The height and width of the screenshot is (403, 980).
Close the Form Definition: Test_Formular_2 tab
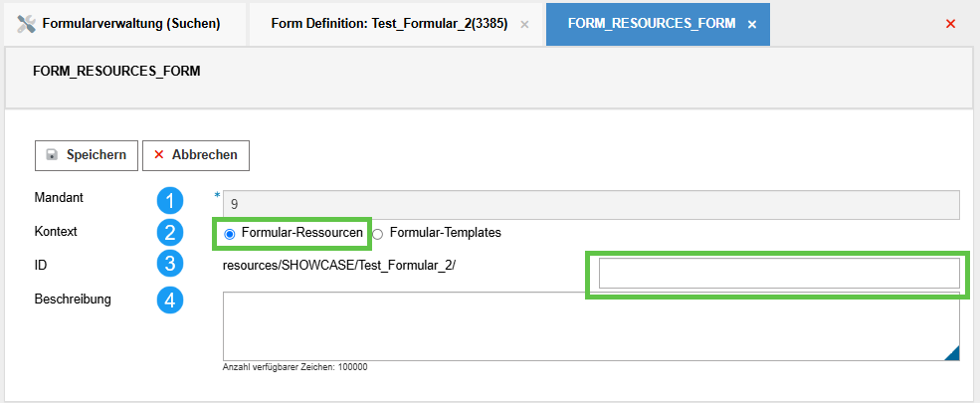pyautogui.click(x=524, y=24)
